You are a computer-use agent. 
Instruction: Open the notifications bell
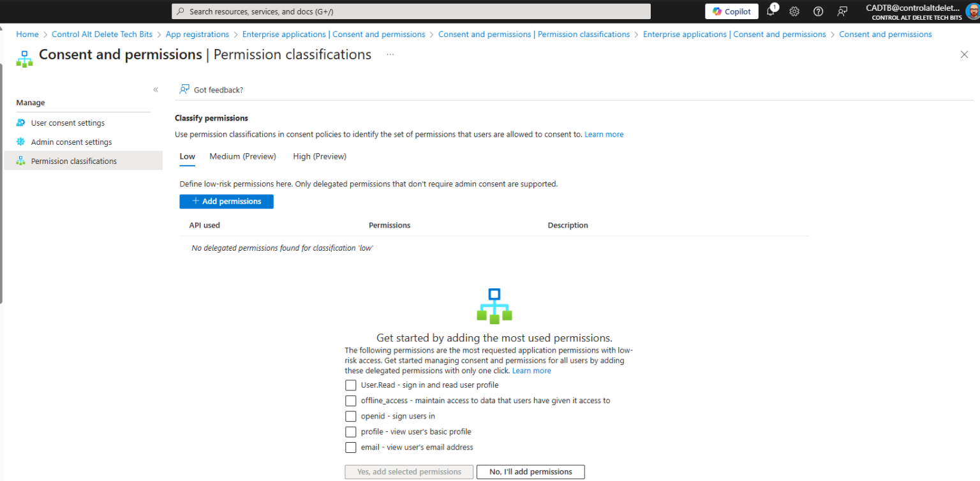(x=771, y=11)
